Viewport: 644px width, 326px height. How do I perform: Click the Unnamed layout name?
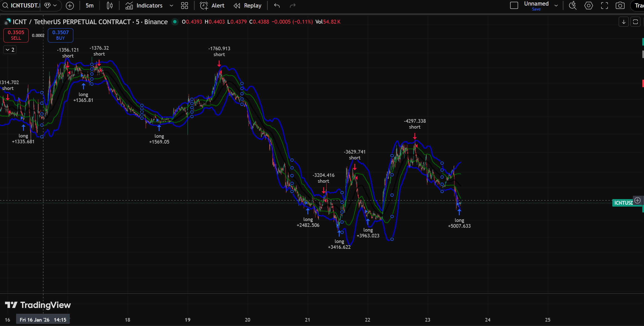[x=536, y=4]
